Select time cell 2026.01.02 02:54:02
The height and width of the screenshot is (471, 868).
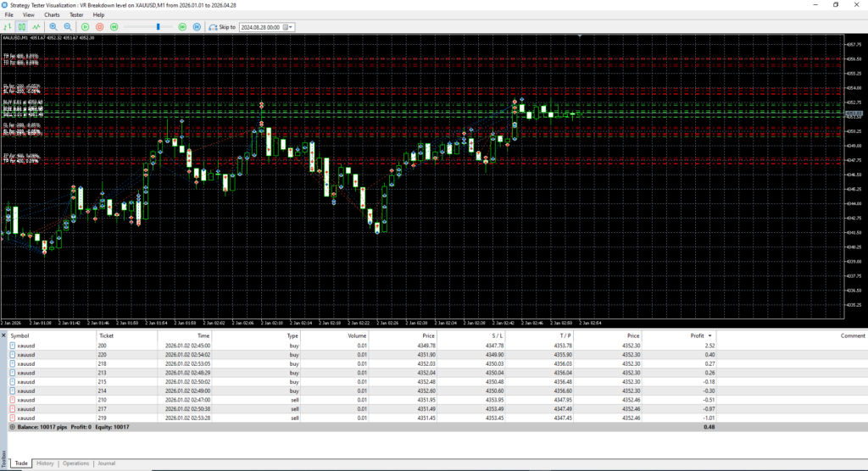(187, 355)
